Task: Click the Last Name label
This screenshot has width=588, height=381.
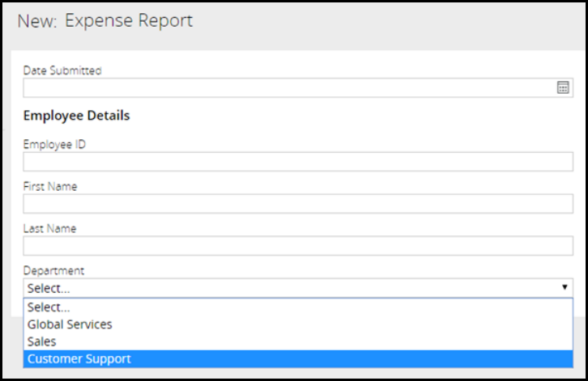Action: click(x=49, y=229)
